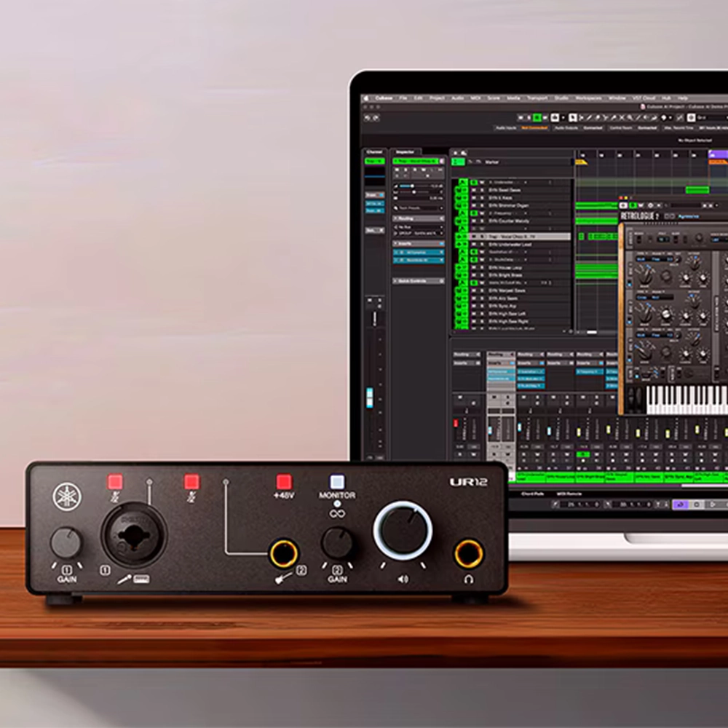Click the Retrologue on-screen piano keyboard

tap(687, 399)
